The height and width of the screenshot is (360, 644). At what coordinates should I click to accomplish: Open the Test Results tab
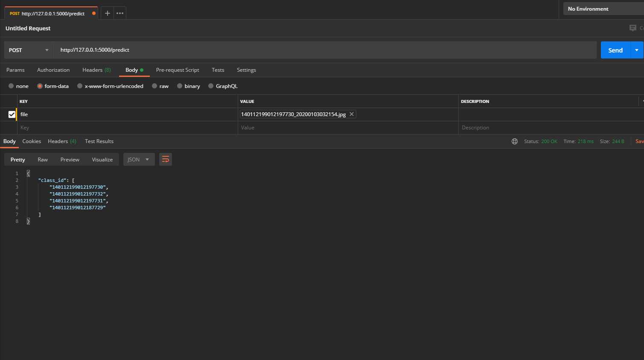99,141
